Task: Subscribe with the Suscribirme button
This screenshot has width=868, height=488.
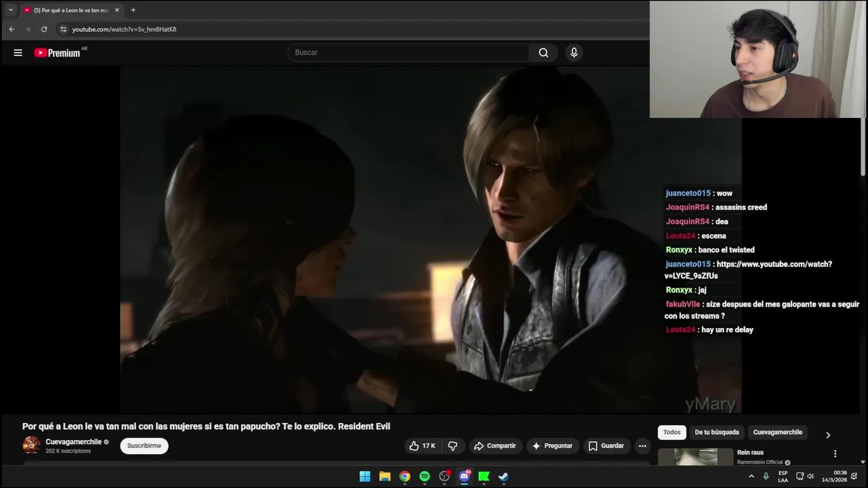Action: (x=144, y=445)
